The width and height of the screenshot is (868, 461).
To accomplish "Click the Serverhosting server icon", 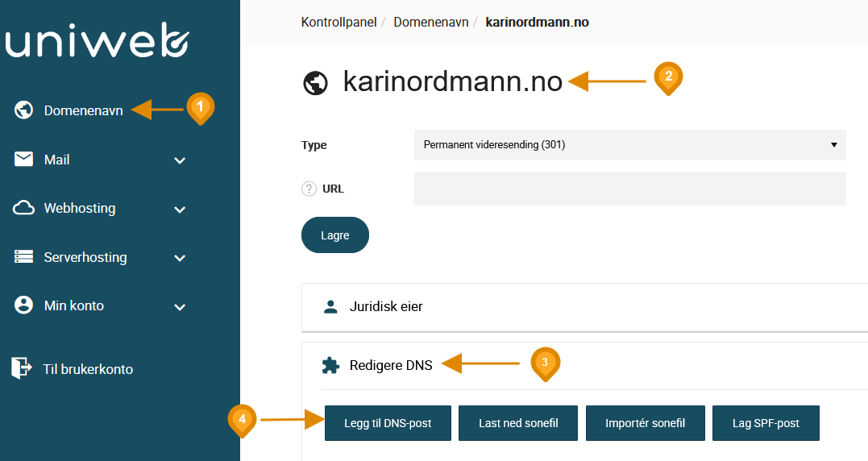I will point(24,257).
